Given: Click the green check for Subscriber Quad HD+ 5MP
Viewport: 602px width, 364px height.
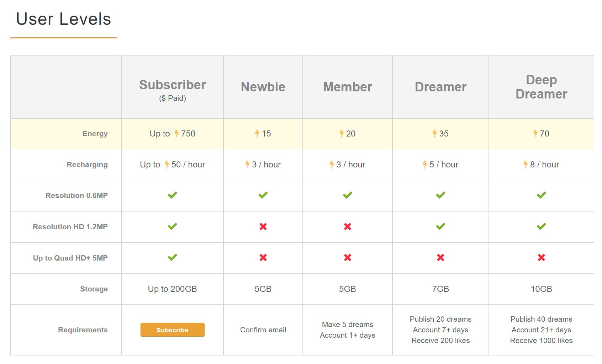Looking at the screenshot, I should (x=173, y=257).
